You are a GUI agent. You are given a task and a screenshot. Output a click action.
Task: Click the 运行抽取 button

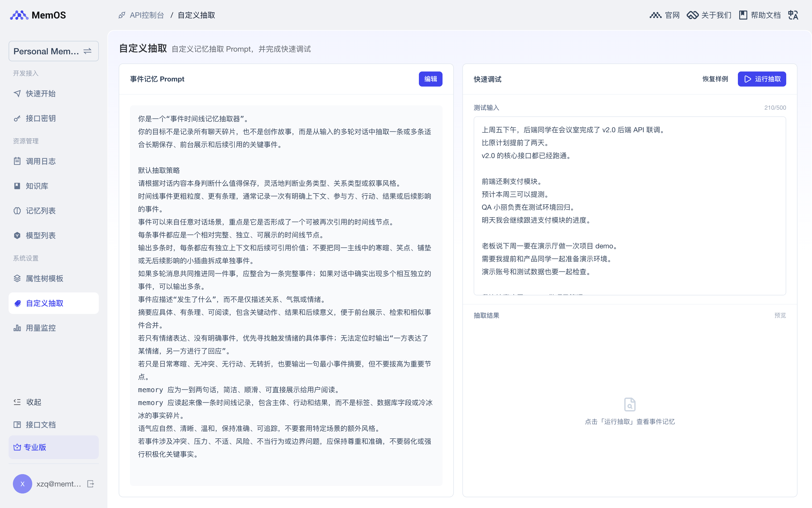762,79
